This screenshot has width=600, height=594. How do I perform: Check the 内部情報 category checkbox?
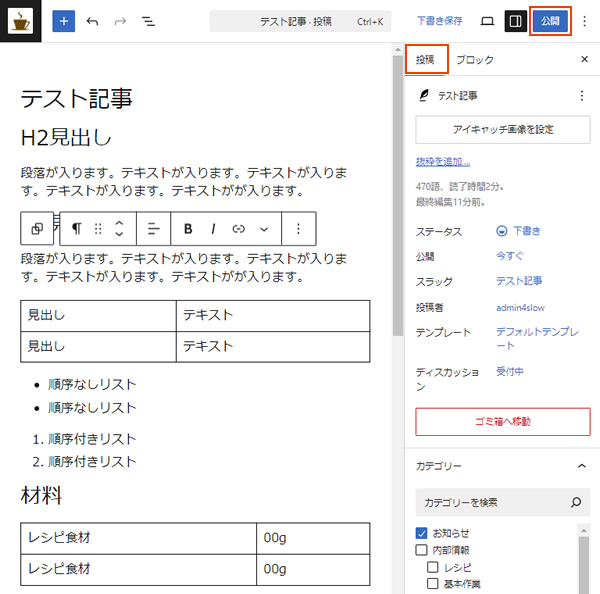[422, 550]
